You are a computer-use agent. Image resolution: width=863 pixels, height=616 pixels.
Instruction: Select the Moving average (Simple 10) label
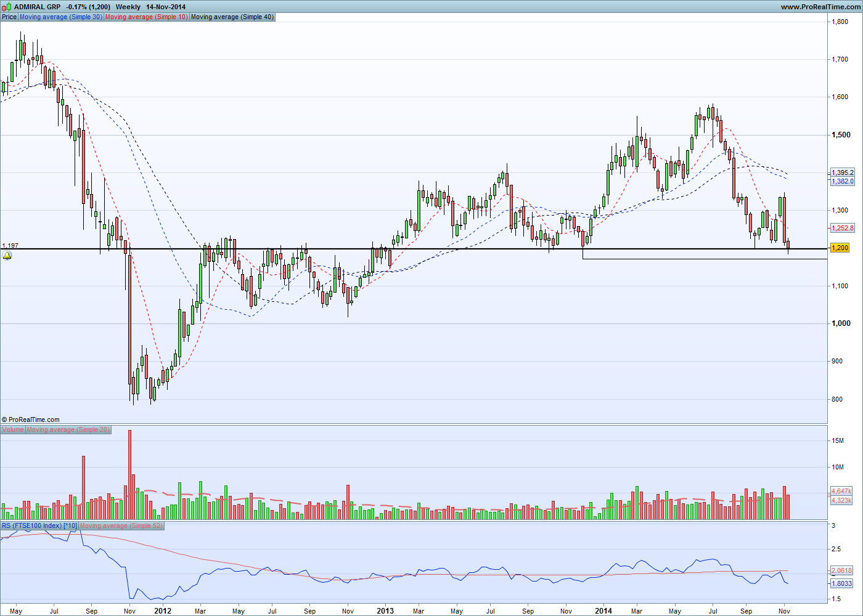tap(147, 17)
